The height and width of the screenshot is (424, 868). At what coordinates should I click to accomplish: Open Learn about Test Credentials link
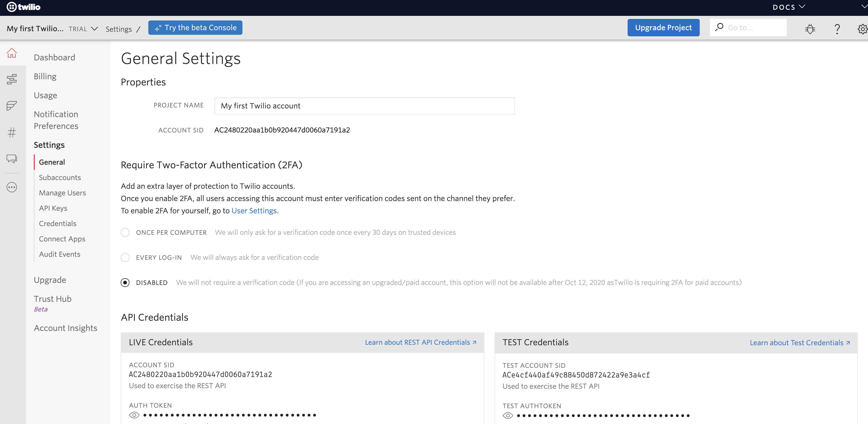[800, 343]
